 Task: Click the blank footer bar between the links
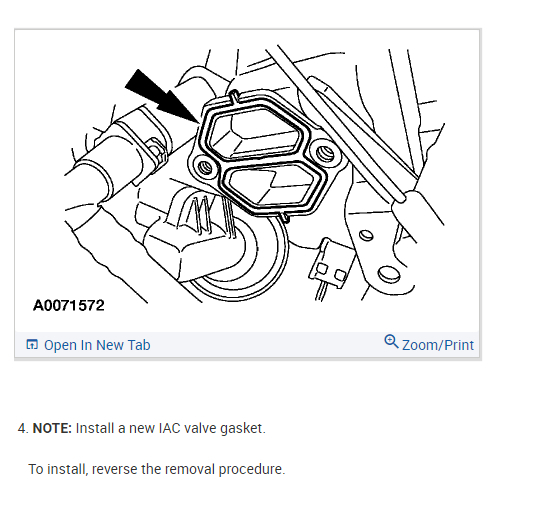click(267, 345)
